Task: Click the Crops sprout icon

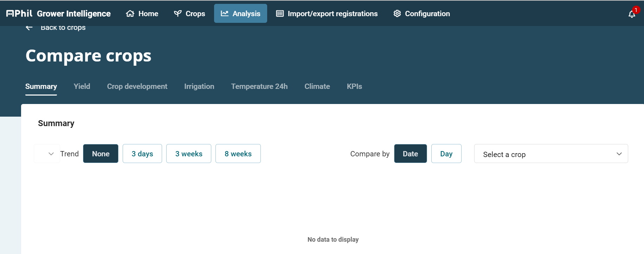Action: 178,14
